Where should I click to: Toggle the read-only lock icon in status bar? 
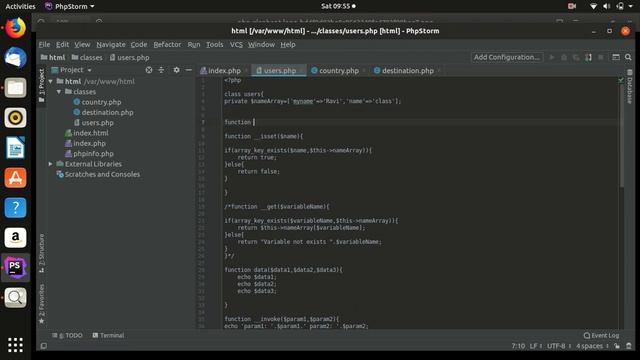pyautogui.click(x=617, y=346)
